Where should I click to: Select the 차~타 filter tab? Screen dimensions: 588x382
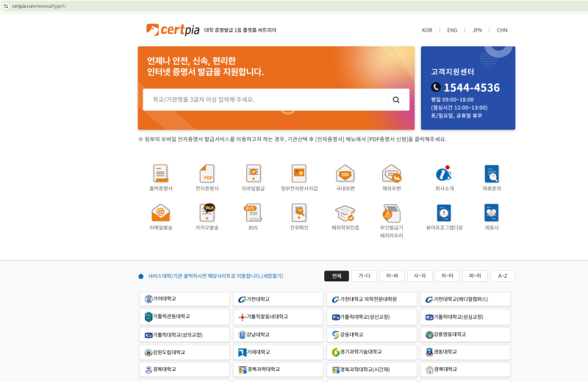pos(448,276)
